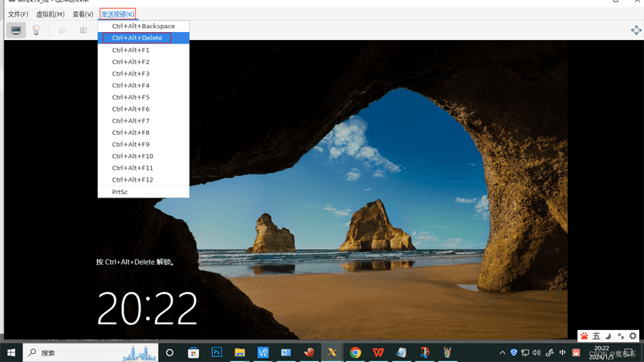The height and width of the screenshot is (362, 644).
Task: Open Photoshop from the taskbar
Action: [x=216, y=352]
